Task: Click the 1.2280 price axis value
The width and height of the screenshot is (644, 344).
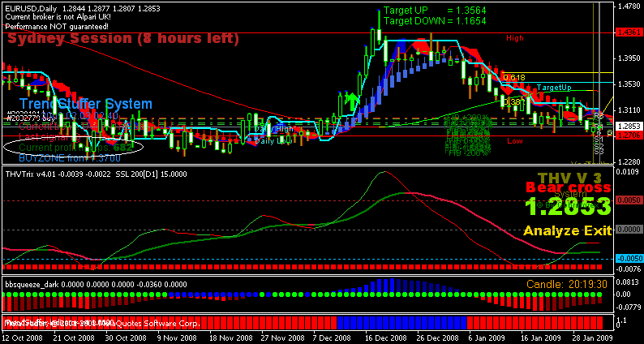Action: tap(629, 161)
